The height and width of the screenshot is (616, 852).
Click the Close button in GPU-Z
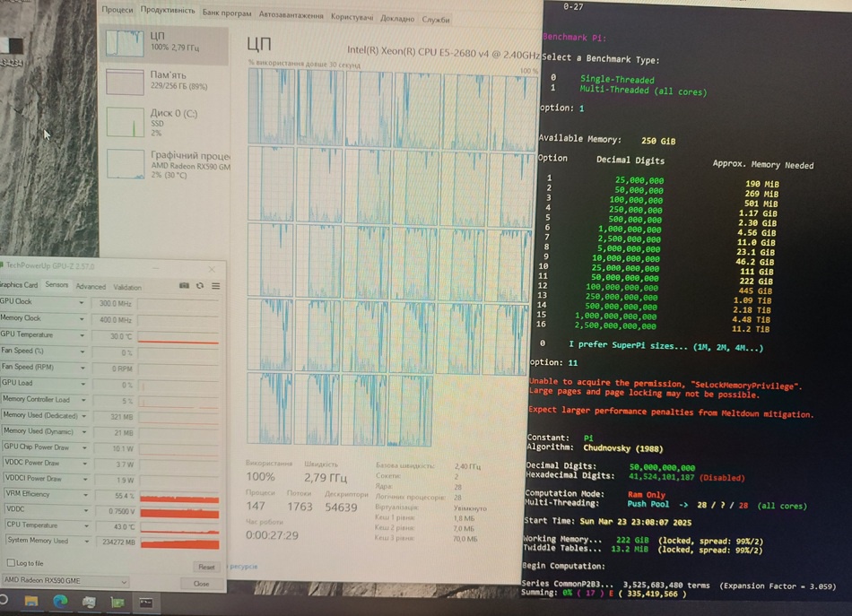tap(201, 583)
